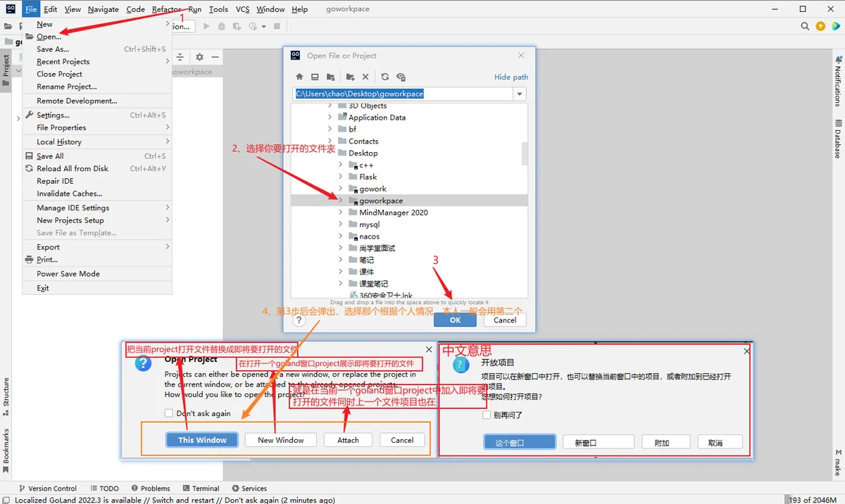
Task: Expand the MindManager 2020 folder
Action: (x=341, y=213)
